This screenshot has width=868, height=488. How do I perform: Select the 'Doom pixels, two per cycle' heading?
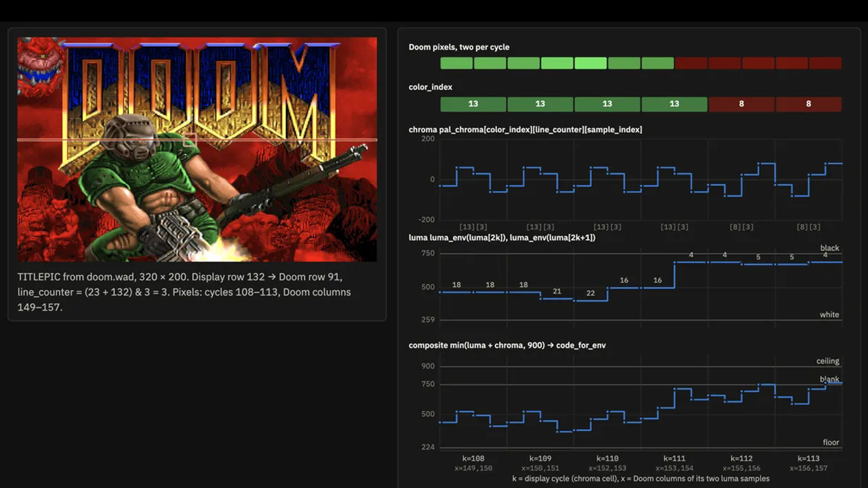(459, 47)
